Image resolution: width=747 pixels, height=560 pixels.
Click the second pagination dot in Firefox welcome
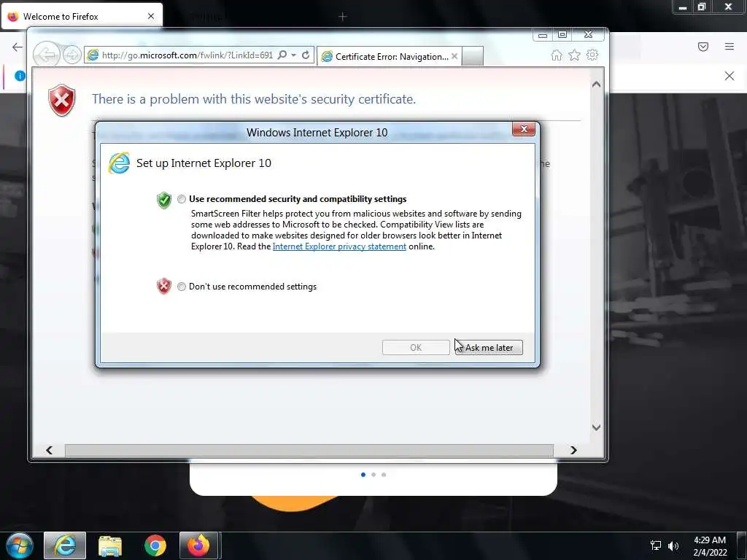(373, 475)
